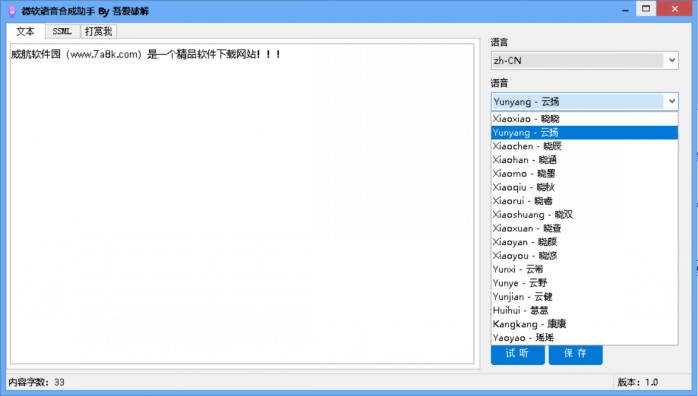This screenshot has width=698, height=396.
Task: Select Xiaorui voice entry
Action: pos(584,201)
